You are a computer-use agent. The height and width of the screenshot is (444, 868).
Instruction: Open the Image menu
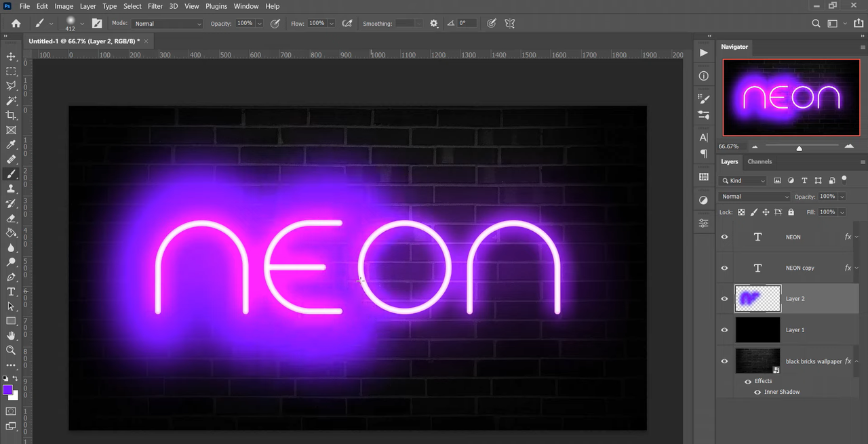click(x=64, y=6)
